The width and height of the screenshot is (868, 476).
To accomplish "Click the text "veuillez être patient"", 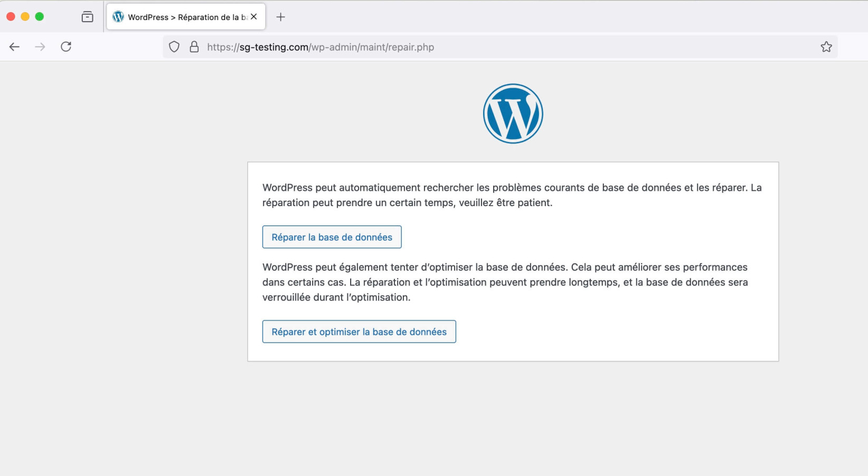I will point(506,203).
